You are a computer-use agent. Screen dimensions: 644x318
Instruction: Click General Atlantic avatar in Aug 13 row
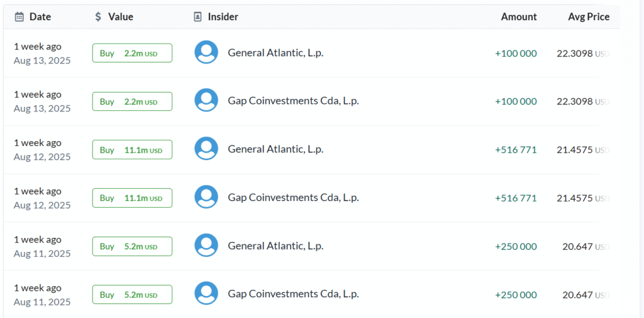(206, 52)
